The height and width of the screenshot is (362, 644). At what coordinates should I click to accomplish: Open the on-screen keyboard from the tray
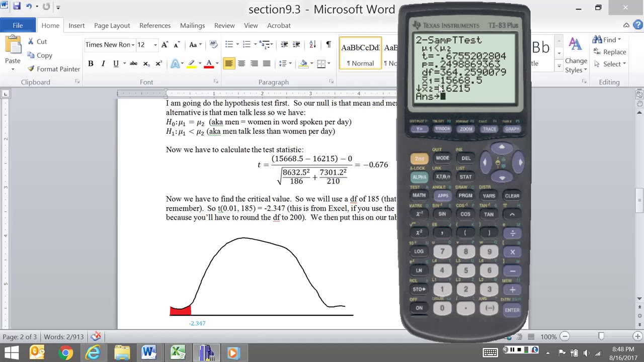pyautogui.click(x=490, y=352)
